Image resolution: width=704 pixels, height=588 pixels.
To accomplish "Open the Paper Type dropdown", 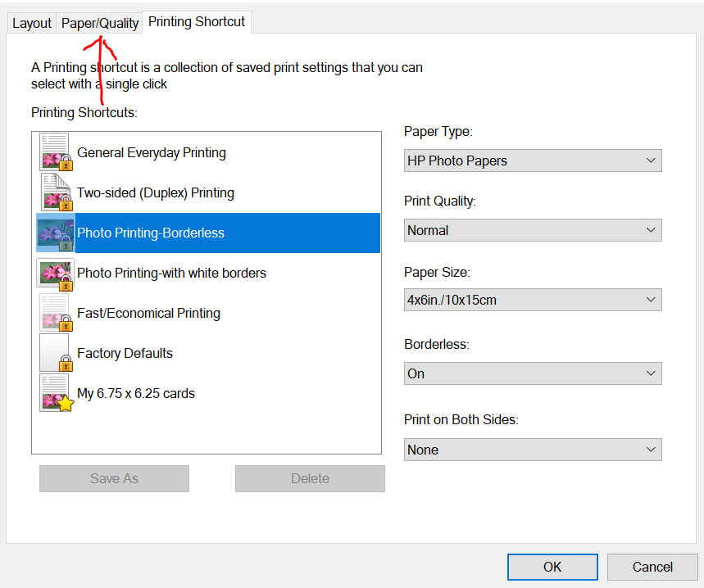I will click(x=533, y=161).
